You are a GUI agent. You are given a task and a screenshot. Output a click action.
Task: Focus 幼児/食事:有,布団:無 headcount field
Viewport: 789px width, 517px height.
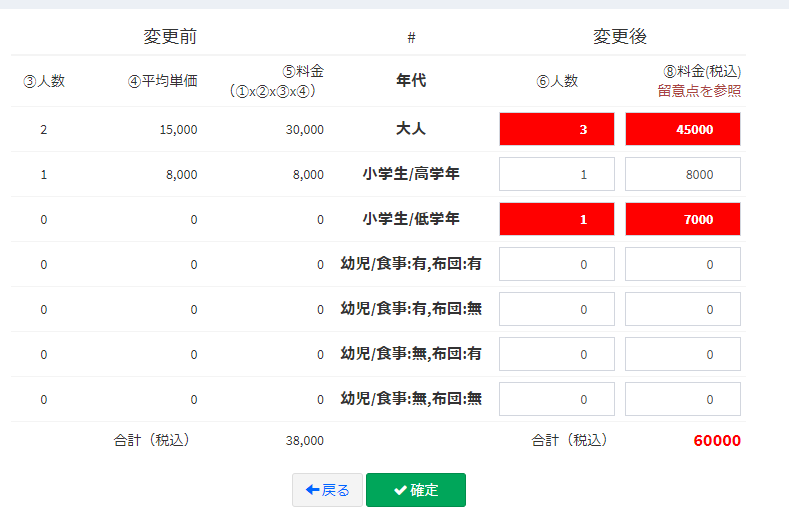pyautogui.click(x=557, y=309)
